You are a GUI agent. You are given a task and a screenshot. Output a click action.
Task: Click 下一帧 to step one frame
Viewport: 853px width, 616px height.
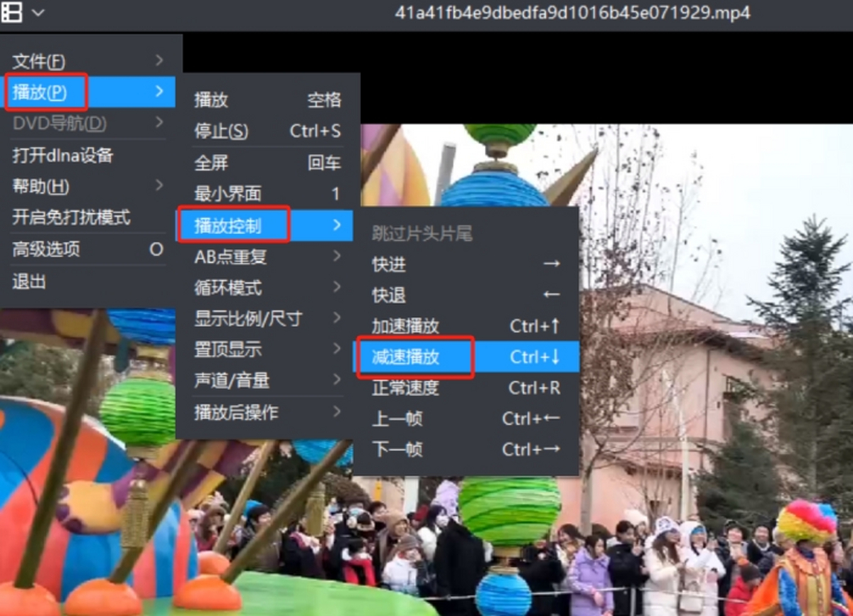[x=466, y=449]
